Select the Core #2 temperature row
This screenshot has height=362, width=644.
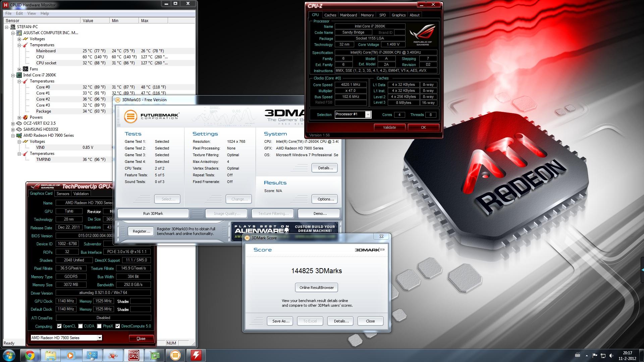[74, 99]
